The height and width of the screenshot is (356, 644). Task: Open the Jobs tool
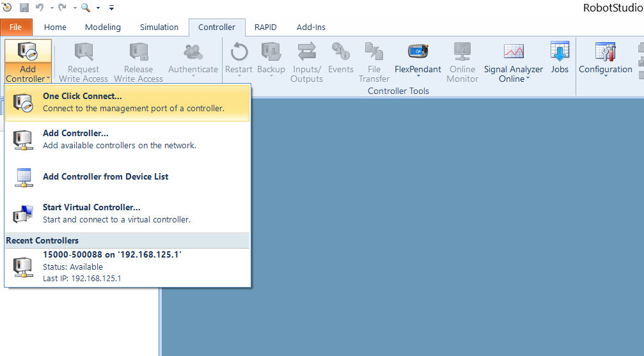point(560,58)
